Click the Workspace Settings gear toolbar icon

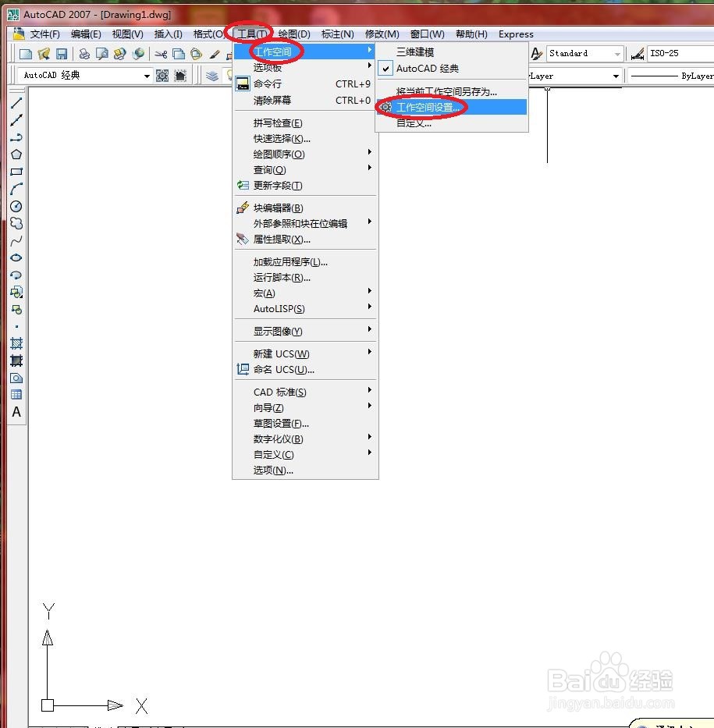162,76
